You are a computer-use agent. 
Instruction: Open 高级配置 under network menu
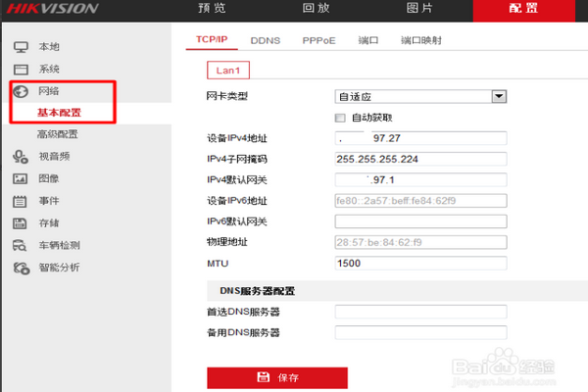pyautogui.click(x=58, y=134)
